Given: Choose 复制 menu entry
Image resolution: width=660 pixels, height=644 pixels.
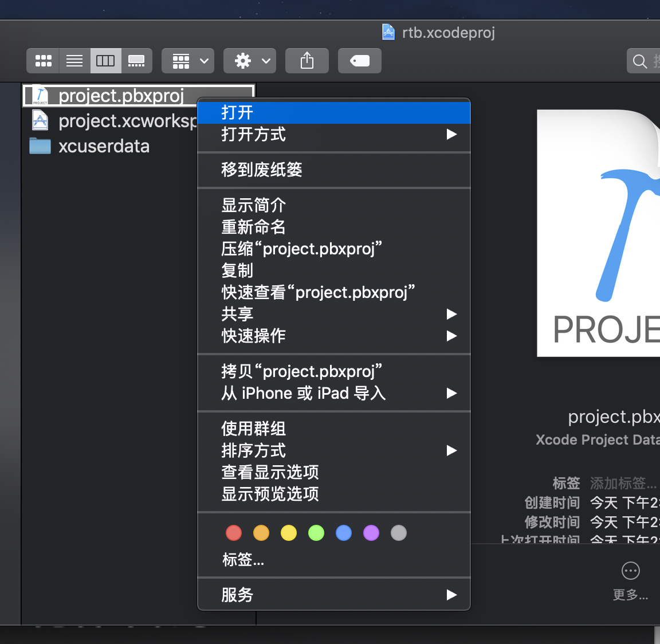Looking at the screenshot, I should point(334,270).
